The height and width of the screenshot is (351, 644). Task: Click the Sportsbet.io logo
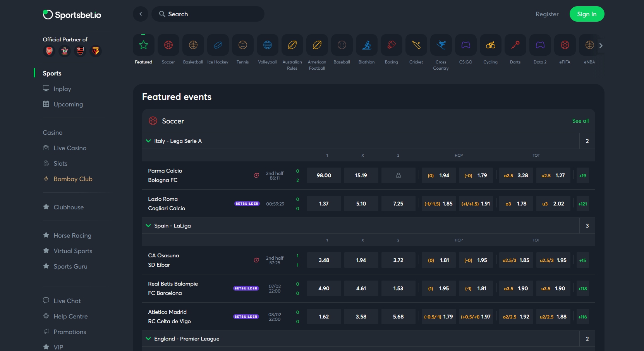72,15
